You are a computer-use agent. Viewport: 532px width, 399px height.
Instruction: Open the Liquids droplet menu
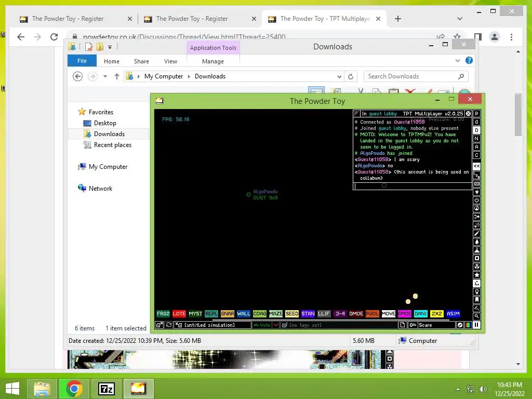click(x=477, y=242)
